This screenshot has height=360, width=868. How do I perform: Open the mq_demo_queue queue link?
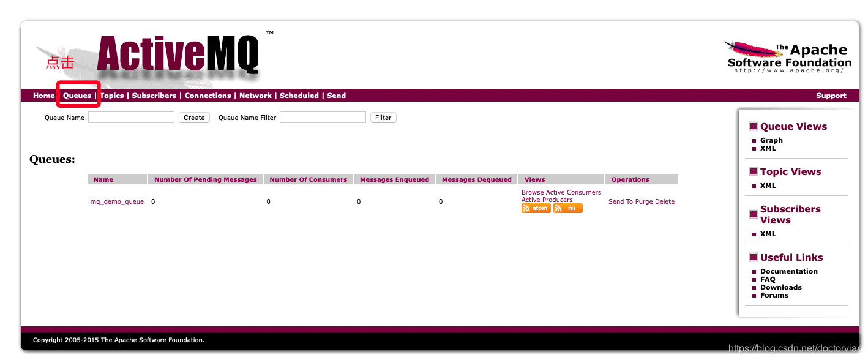tap(117, 201)
